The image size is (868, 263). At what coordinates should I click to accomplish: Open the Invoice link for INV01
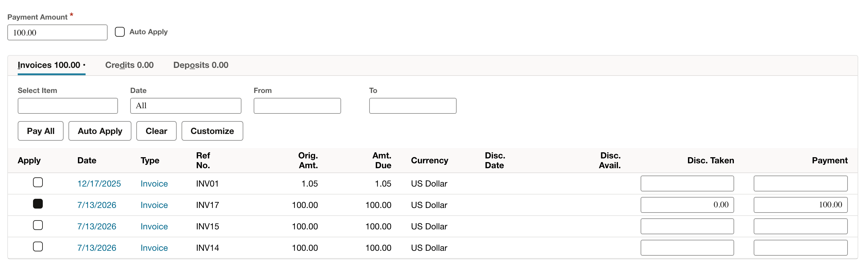coord(154,184)
